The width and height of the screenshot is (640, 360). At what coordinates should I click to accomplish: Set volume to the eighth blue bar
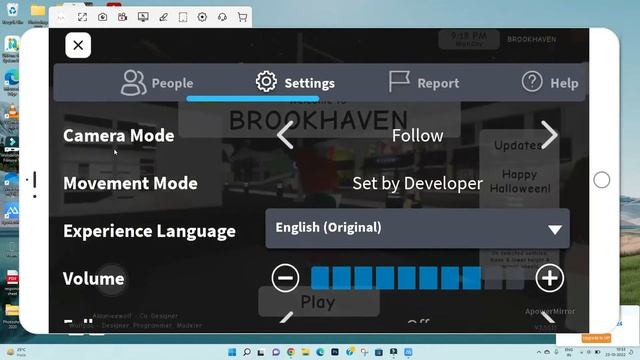click(472, 278)
